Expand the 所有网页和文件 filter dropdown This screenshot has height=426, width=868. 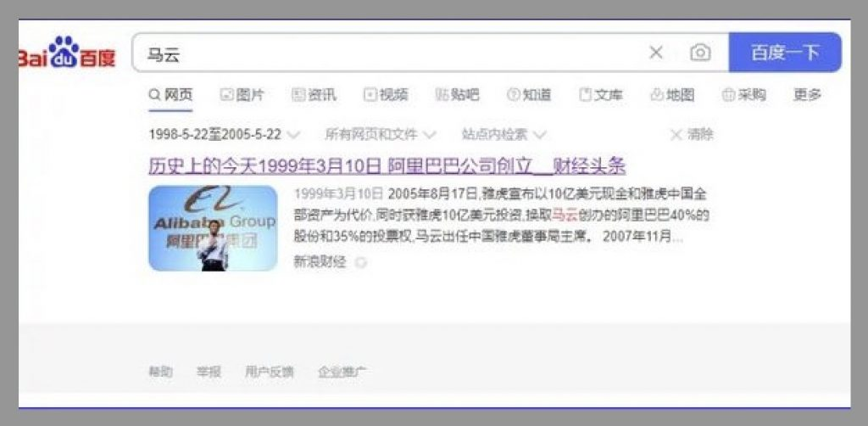tap(381, 135)
